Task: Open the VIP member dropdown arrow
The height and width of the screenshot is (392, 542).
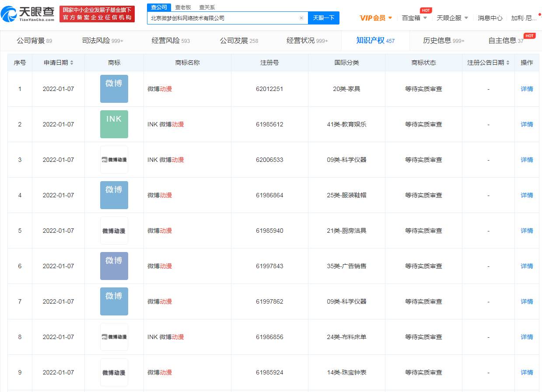Action: (x=390, y=18)
